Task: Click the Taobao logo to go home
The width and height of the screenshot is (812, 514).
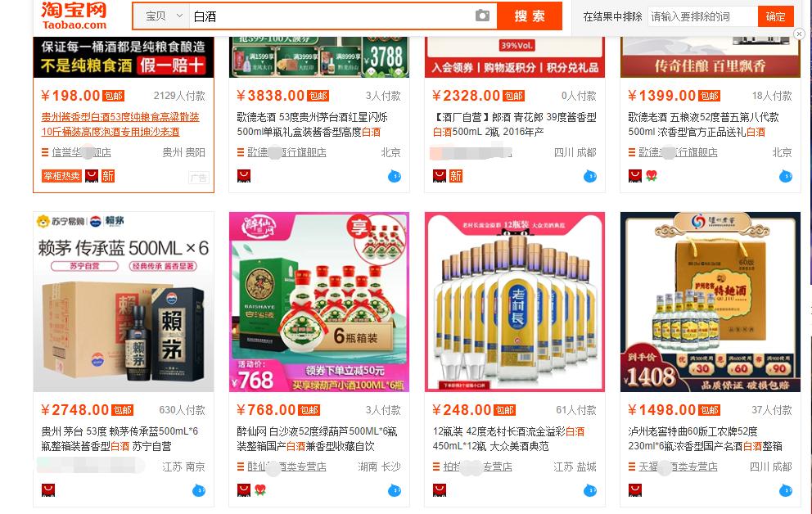Action: pos(74,16)
